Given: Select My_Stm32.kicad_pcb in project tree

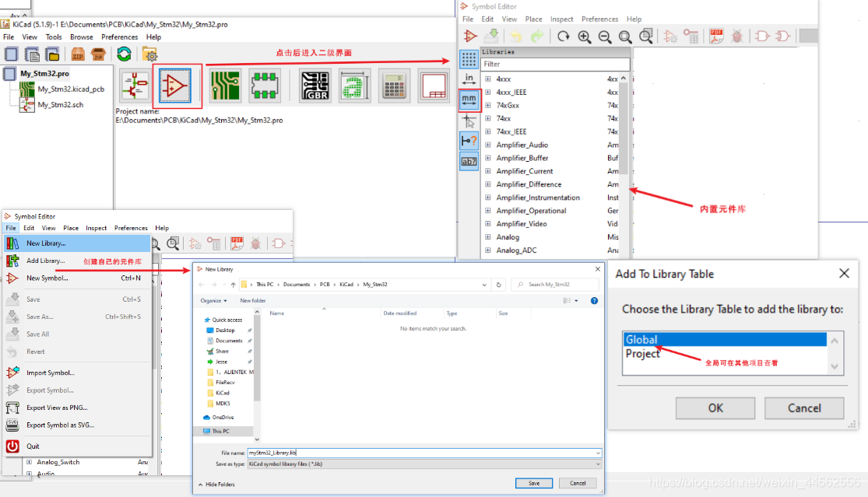Looking at the screenshot, I should pos(71,89).
